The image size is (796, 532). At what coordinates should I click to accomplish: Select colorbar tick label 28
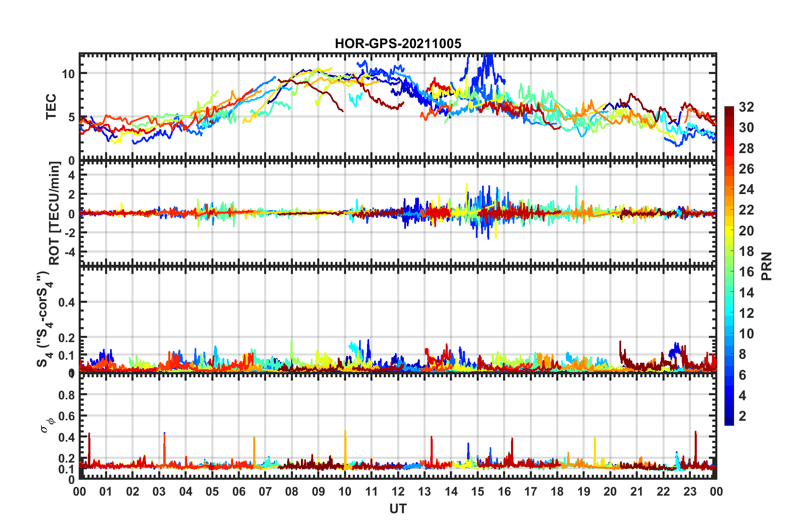(x=746, y=148)
